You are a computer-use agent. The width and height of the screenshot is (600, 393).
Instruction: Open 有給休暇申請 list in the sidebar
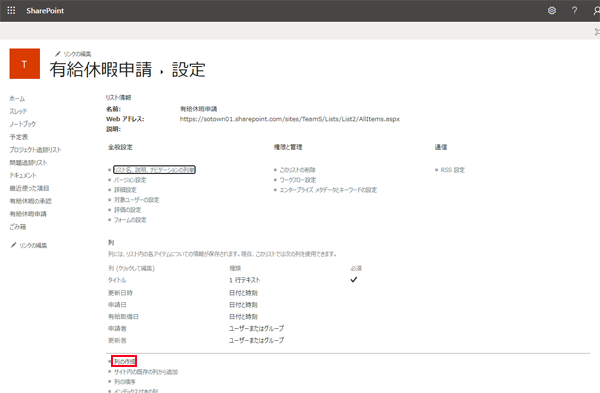click(28, 214)
